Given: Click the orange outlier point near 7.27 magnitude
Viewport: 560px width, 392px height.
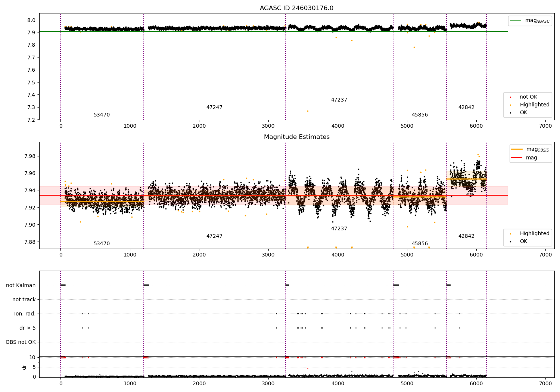Looking at the screenshot, I should click(308, 111).
